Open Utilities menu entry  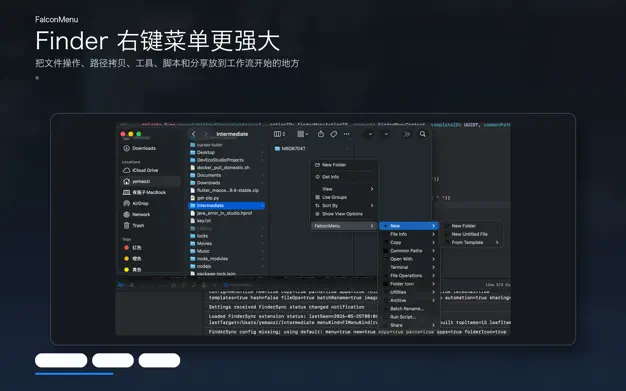(409, 292)
